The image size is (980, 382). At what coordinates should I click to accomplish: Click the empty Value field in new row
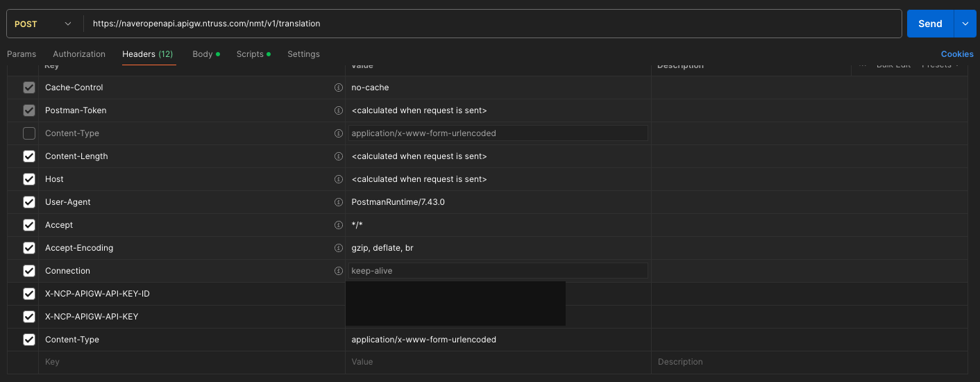point(498,362)
